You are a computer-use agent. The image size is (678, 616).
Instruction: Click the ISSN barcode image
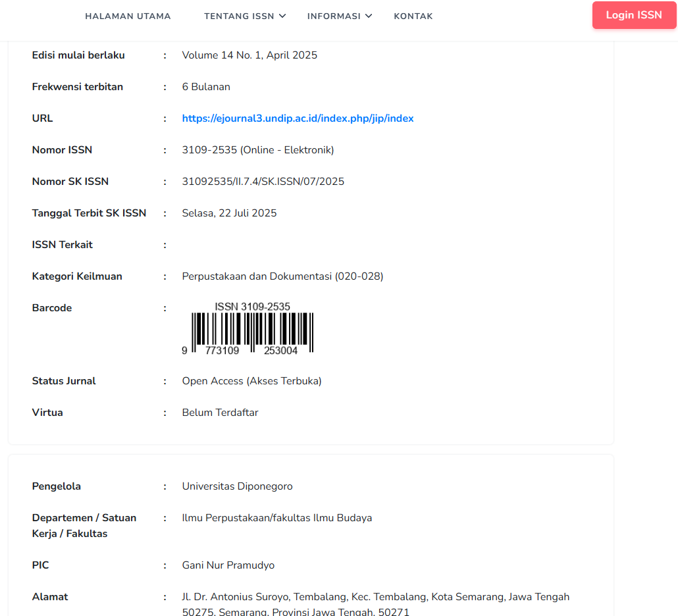[x=252, y=332]
